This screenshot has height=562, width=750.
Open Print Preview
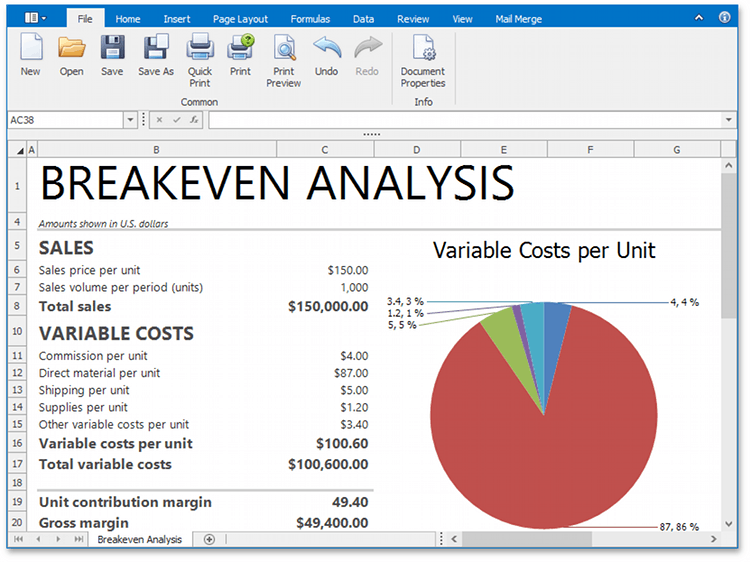[284, 47]
